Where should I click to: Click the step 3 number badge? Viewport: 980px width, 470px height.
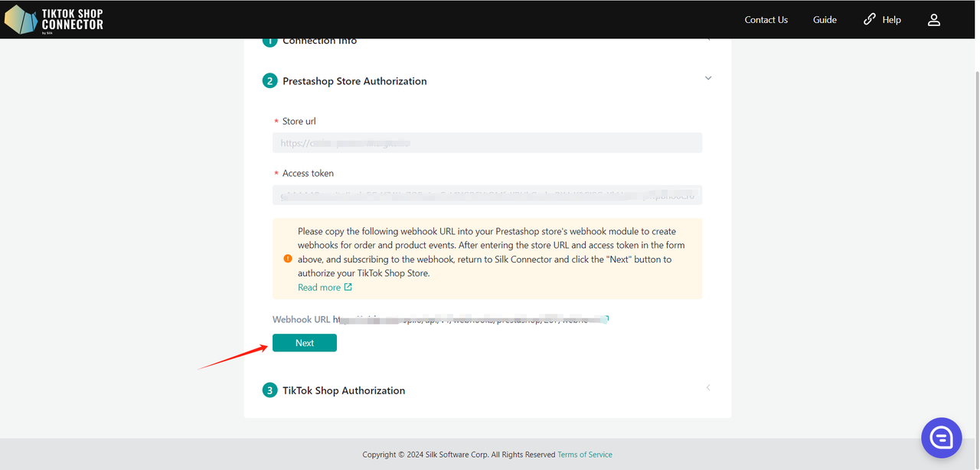(269, 390)
